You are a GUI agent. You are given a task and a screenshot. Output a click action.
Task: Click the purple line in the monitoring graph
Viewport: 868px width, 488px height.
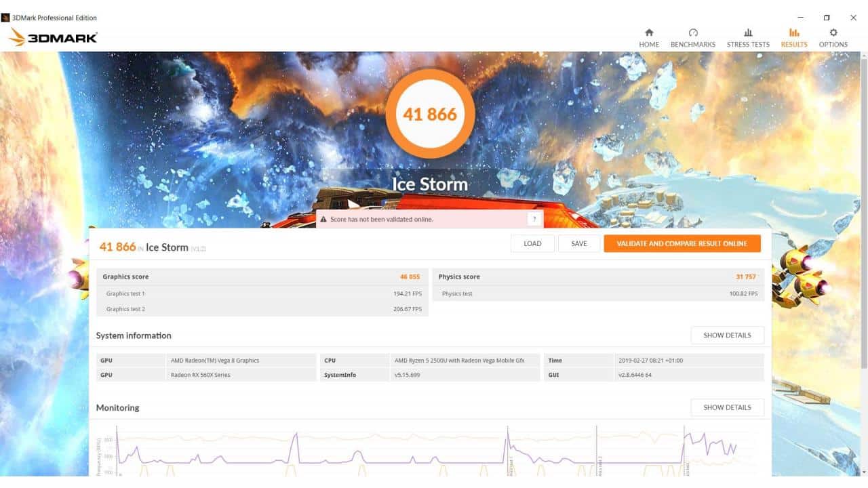click(x=203, y=462)
